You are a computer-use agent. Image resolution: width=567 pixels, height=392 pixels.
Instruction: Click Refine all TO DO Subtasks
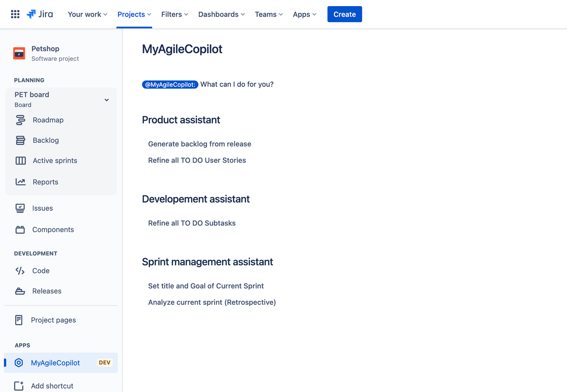tap(192, 223)
